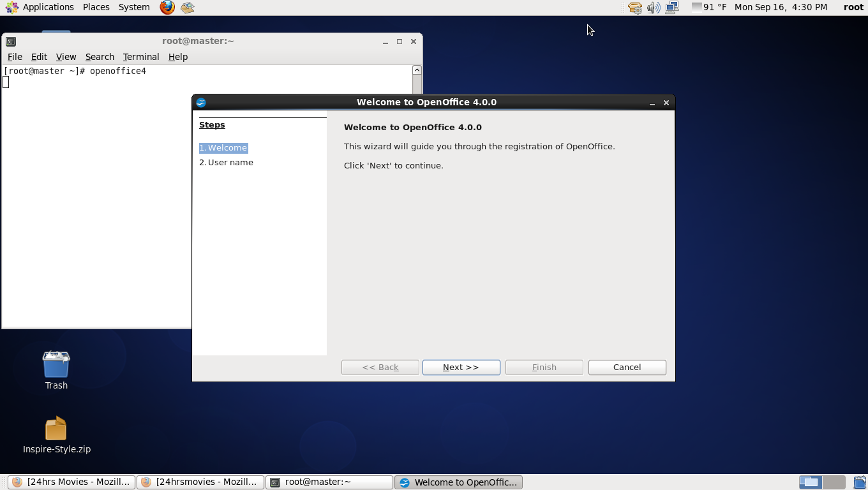Open the terminal Edit menu
Screen dimensions: 868x490
tap(39, 57)
